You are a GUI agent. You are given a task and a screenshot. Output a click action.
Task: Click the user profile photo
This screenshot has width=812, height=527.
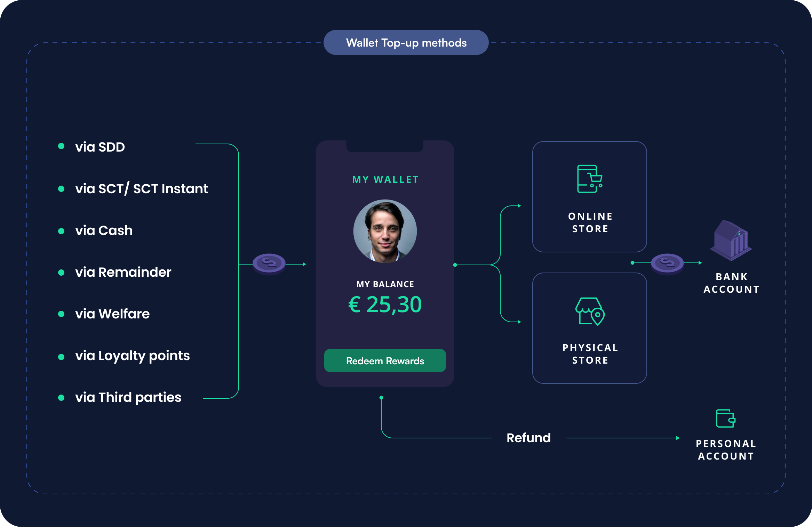coord(385,231)
